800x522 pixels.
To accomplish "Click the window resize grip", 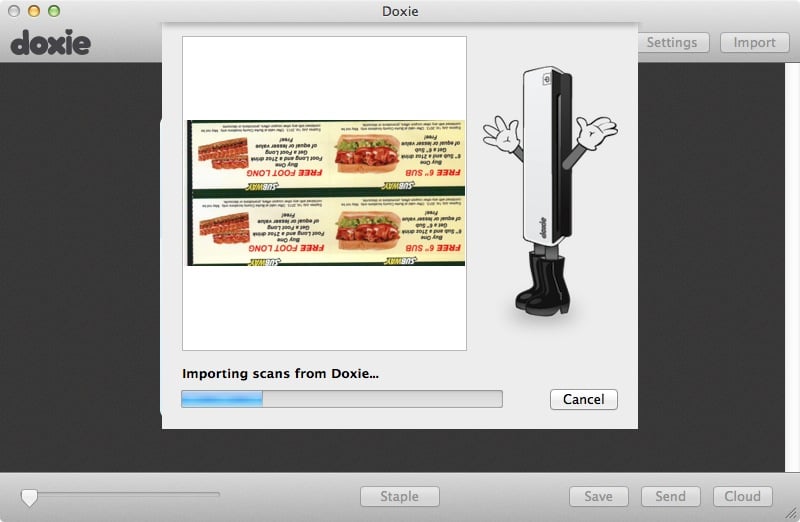I will click(791, 513).
